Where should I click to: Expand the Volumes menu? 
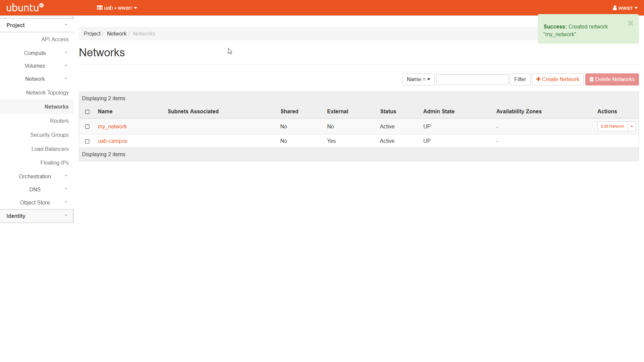(x=37, y=66)
